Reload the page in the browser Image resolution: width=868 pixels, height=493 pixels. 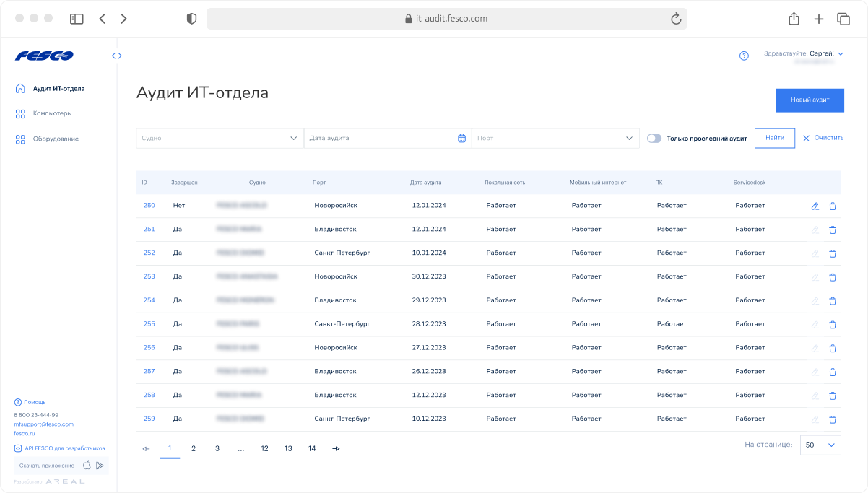(x=676, y=19)
